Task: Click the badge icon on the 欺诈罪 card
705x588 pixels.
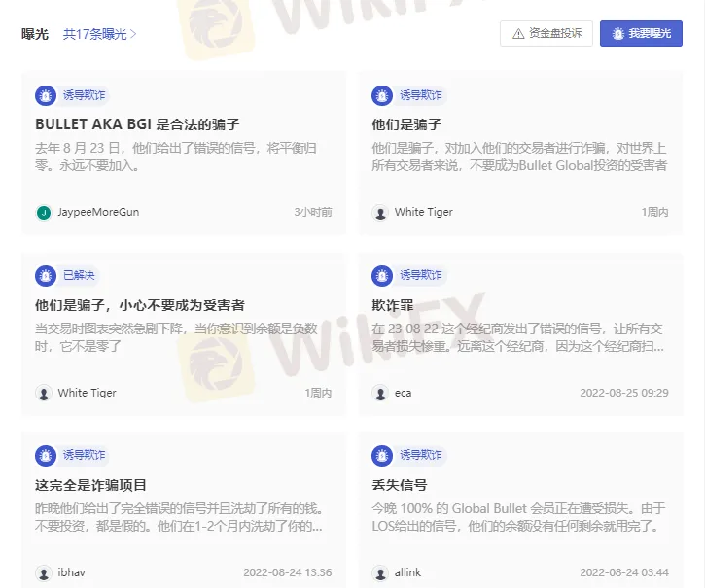Action: (x=382, y=276)
